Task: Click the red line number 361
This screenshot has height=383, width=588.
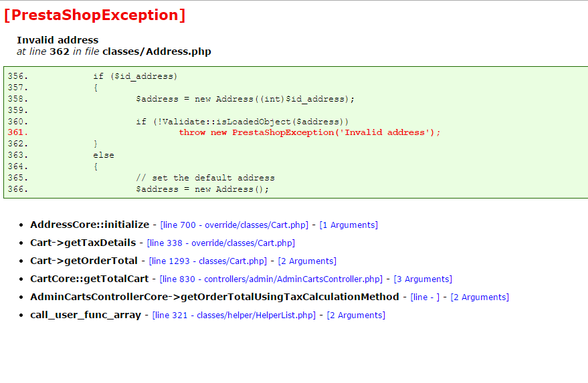Action: (x=17, y=132)
